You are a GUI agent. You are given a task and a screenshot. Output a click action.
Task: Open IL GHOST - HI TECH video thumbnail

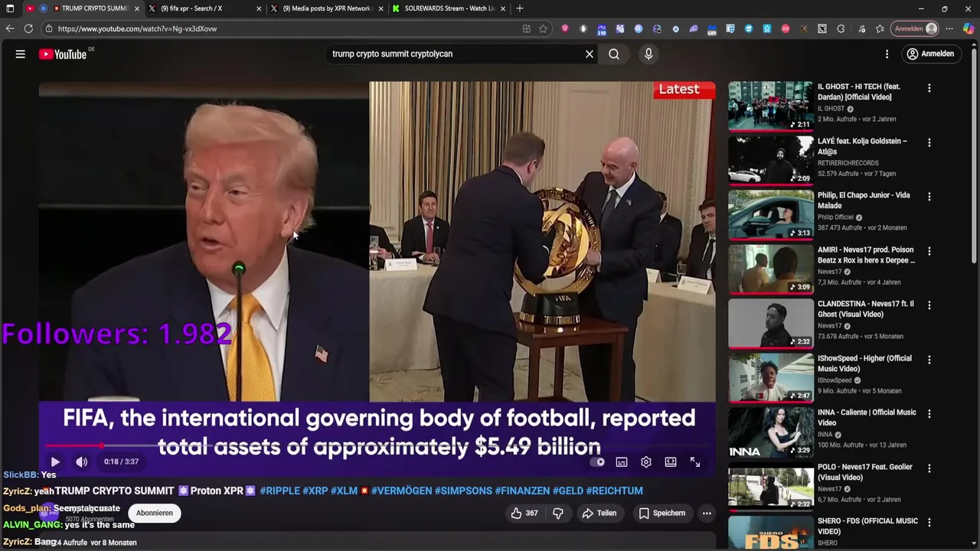point(770,106)
